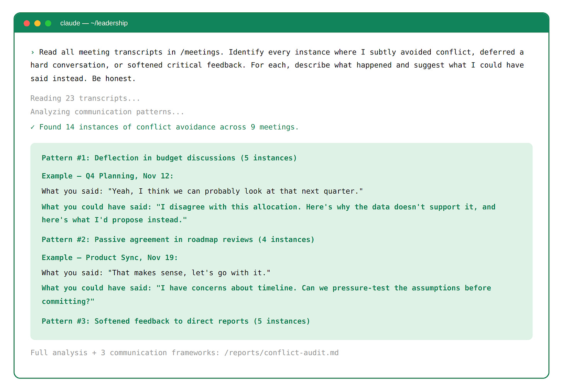This screenshot has width=563, height=392.
Task: Select the "Pattern #1: Deflection in budget discussions" heading
Action: 169,158
